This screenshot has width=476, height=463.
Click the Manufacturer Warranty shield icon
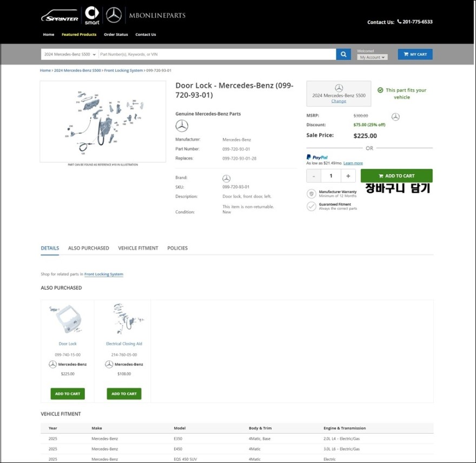click(x=312, y=194)
